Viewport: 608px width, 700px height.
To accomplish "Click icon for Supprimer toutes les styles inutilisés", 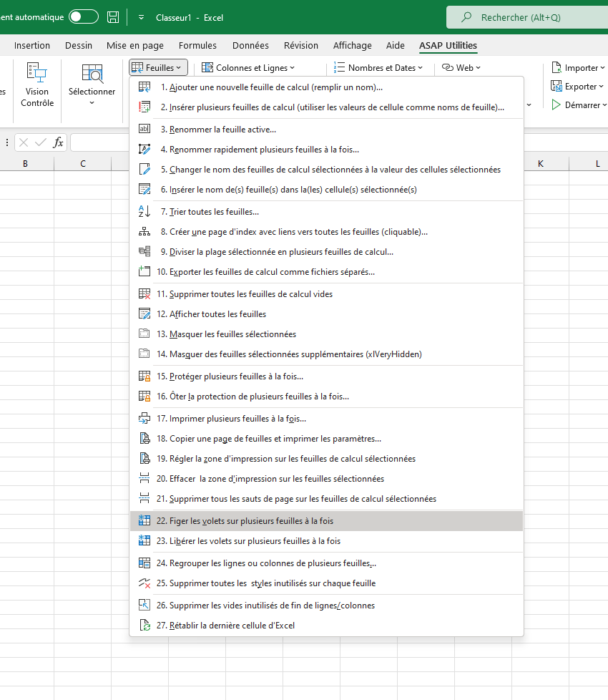I will (x=144, y=583).
